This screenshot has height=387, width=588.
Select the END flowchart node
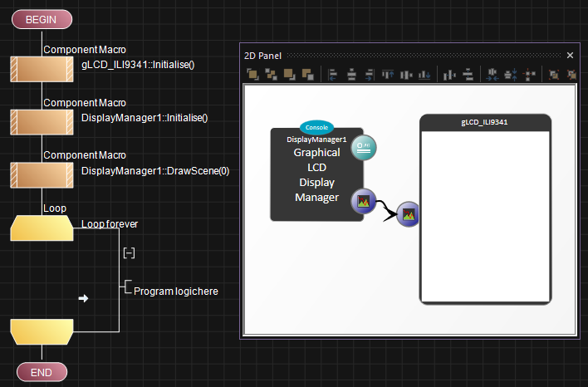click(42, 373)
